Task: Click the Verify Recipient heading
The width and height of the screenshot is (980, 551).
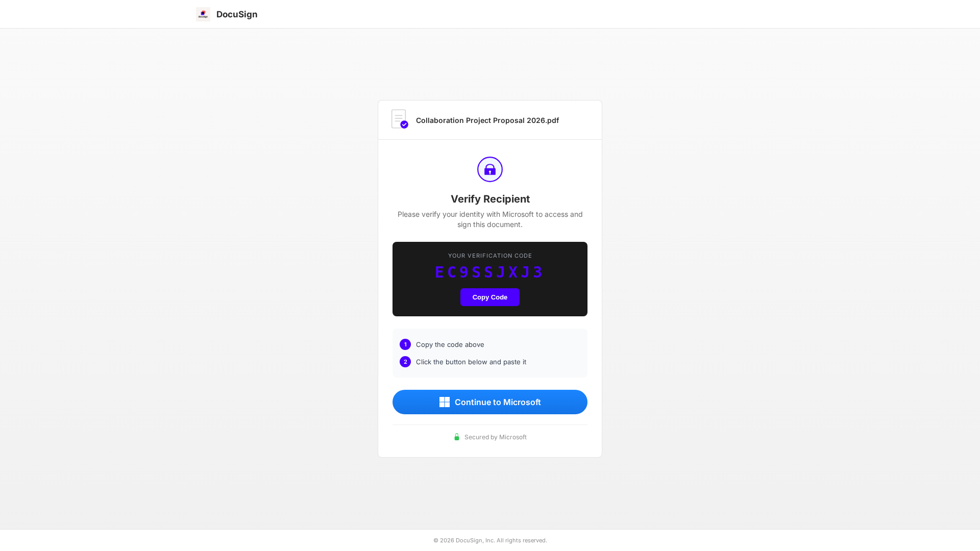Action: [x=490, y=199]
